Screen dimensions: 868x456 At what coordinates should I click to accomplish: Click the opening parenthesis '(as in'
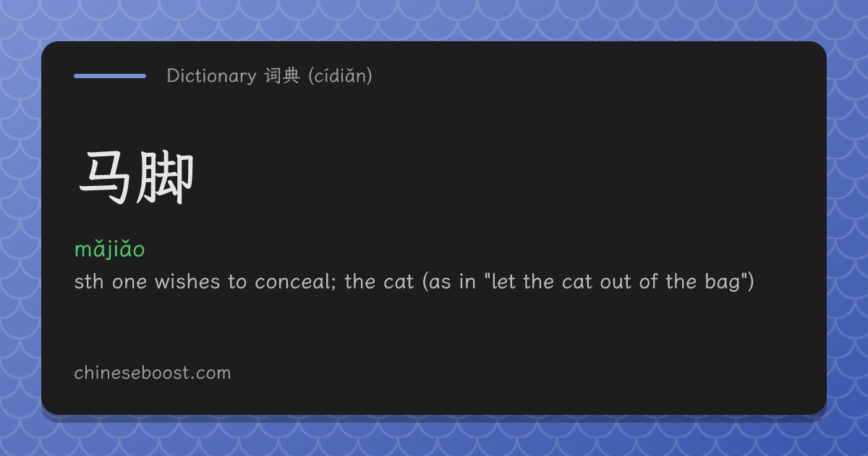coord(448,282)
